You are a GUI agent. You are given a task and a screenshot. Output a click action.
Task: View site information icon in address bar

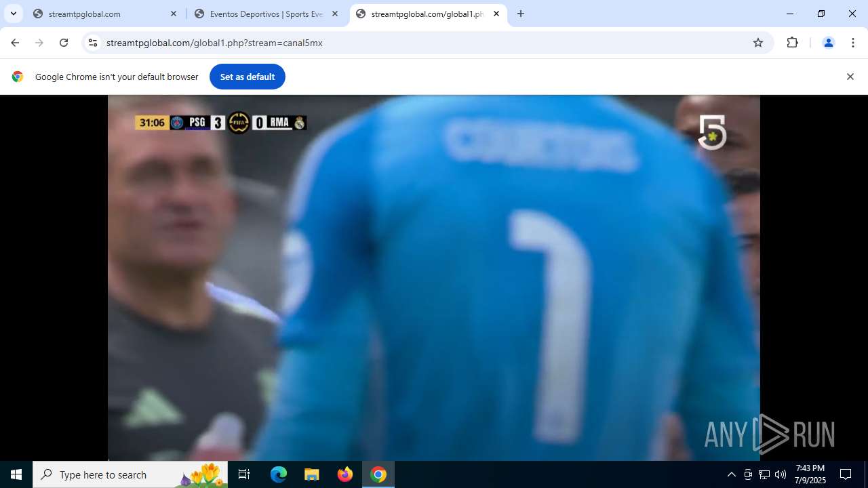click(x=93, y=43)
